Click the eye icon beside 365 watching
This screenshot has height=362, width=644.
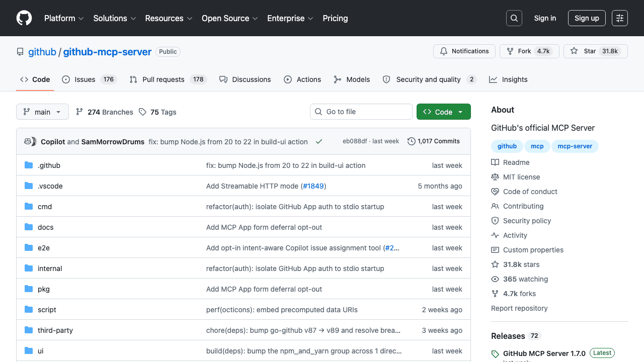tap(495, 279)
